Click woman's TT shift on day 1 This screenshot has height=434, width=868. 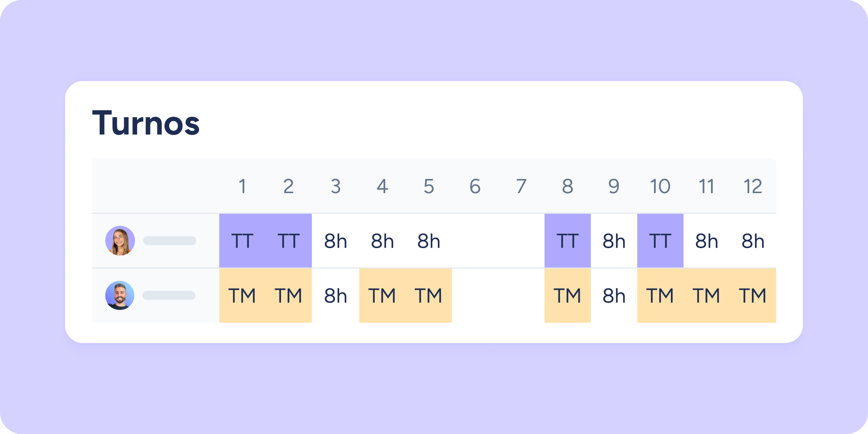click(x=242, y=241)
